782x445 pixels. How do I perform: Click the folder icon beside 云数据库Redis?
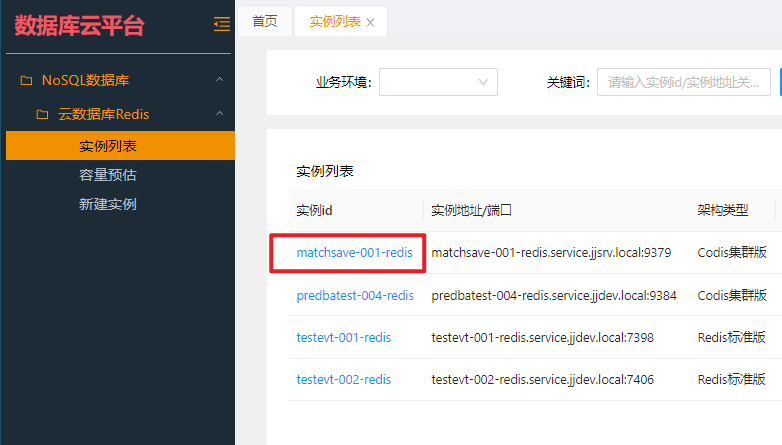(43, 114)
